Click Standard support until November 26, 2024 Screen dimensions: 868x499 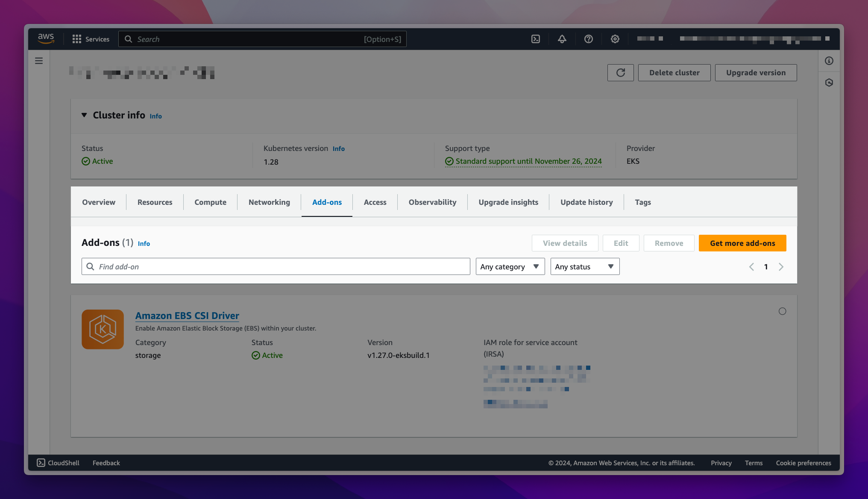(x=528, y=161)
